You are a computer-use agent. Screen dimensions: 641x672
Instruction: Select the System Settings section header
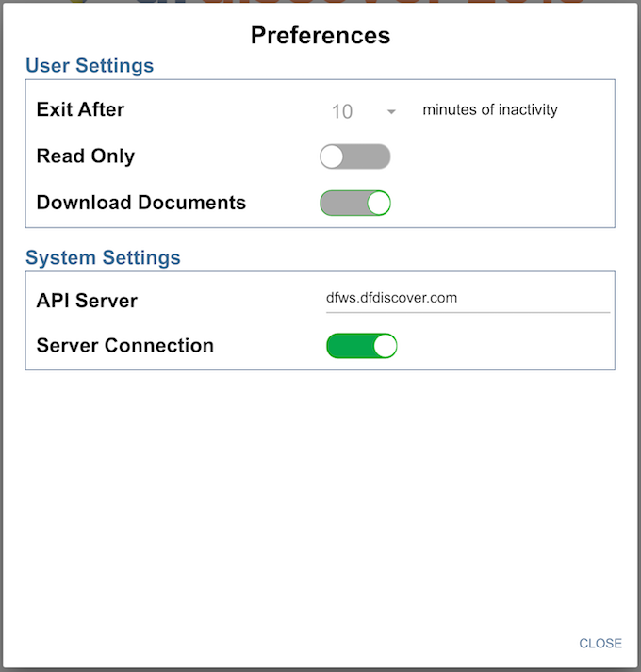(x=103, y=257)
